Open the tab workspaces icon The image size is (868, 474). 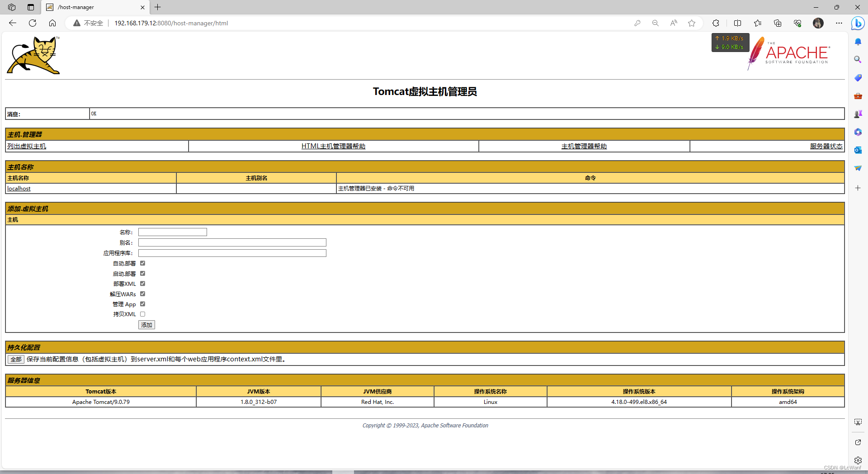12,7
